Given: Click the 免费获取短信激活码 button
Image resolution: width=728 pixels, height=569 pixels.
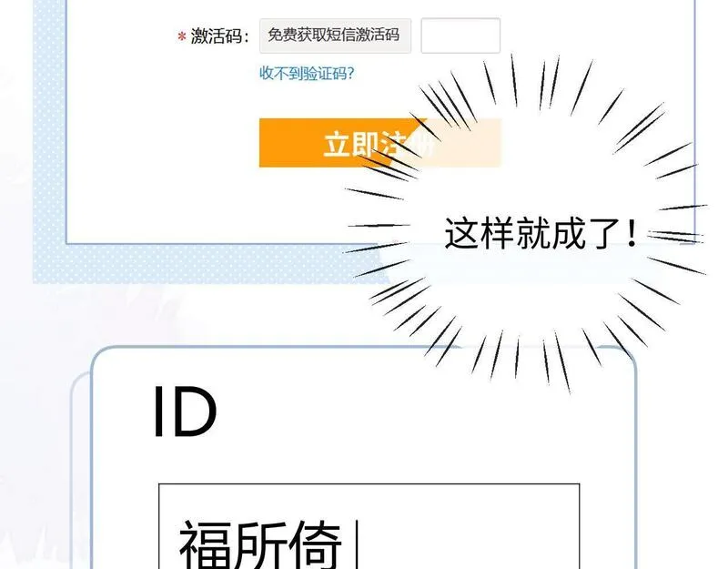Looking at the screenshot, I should tap(335, 36).
